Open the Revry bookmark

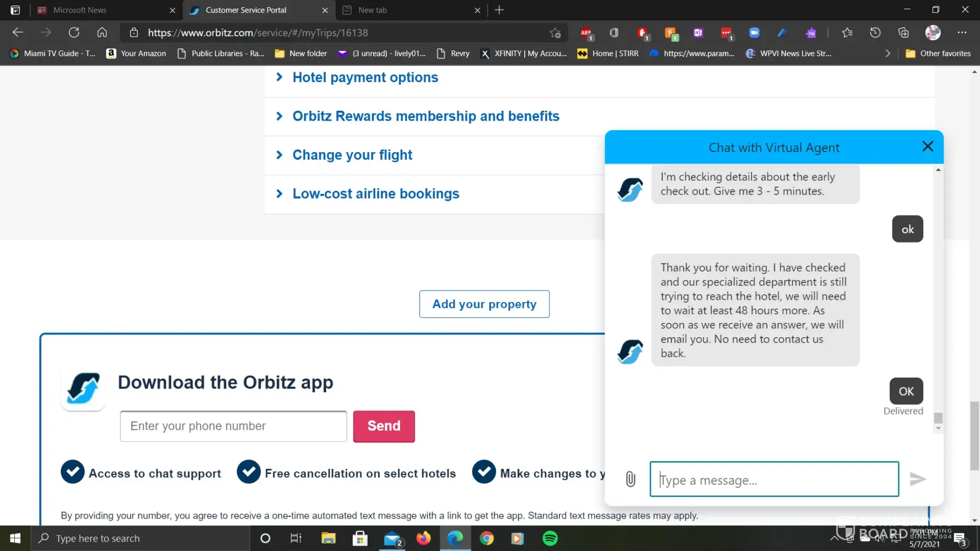[x=453, y=53]
